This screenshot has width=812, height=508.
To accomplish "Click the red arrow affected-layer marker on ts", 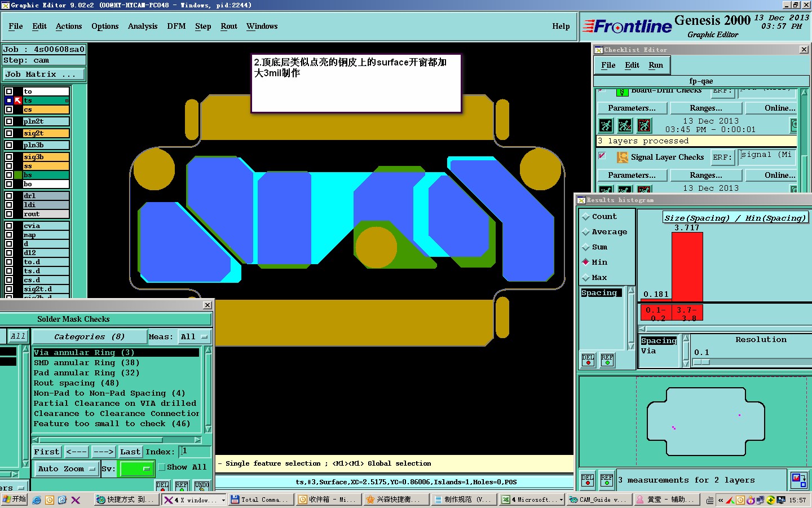I will tap(18, 100).
